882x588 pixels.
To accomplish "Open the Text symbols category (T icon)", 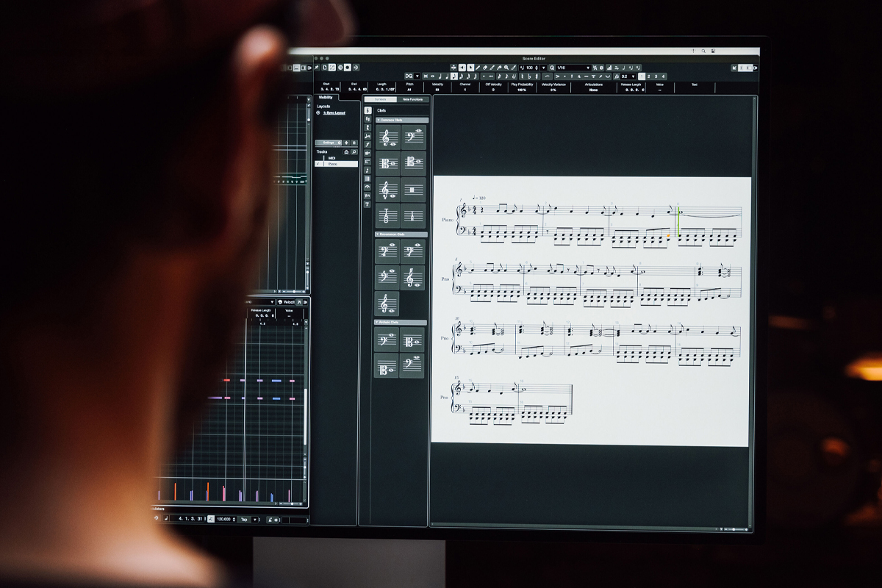I will (x=367, y=204).
